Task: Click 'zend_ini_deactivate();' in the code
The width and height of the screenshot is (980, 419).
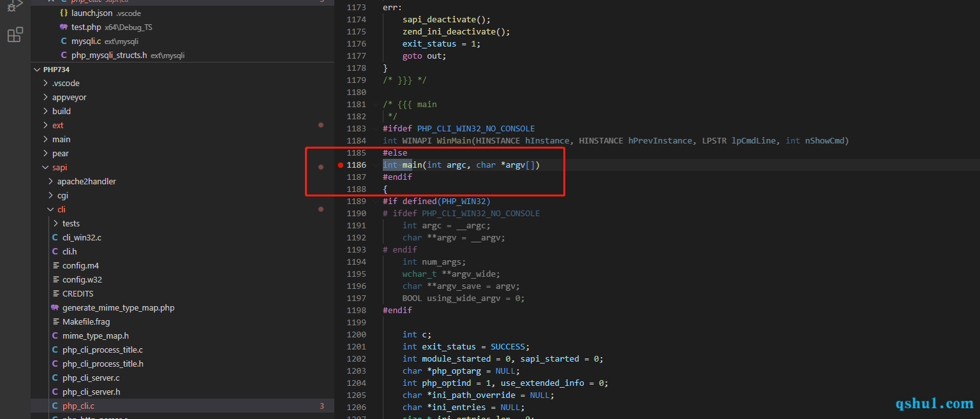Action: [x=456, y=32]
